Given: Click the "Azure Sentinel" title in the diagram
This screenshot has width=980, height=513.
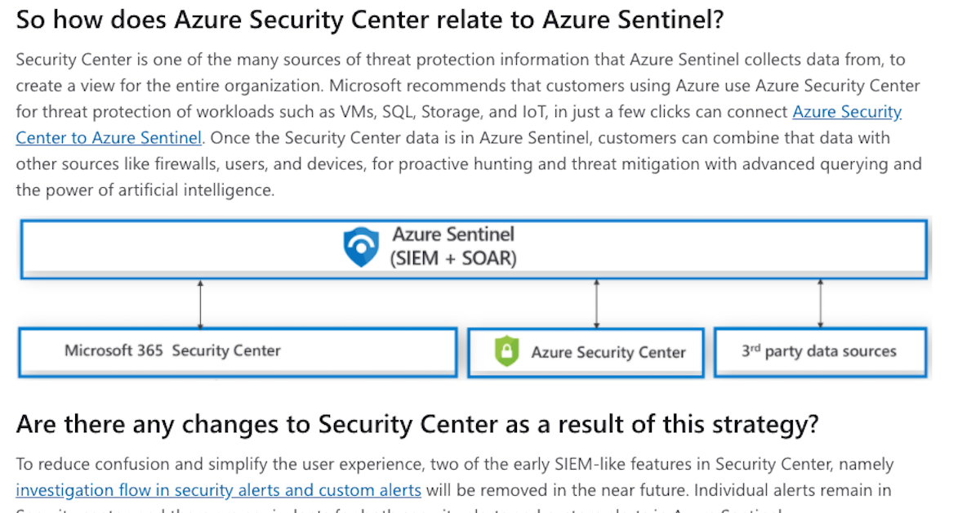Looking at the screenshot, I should pyautogui.click(x=453, y=234).
